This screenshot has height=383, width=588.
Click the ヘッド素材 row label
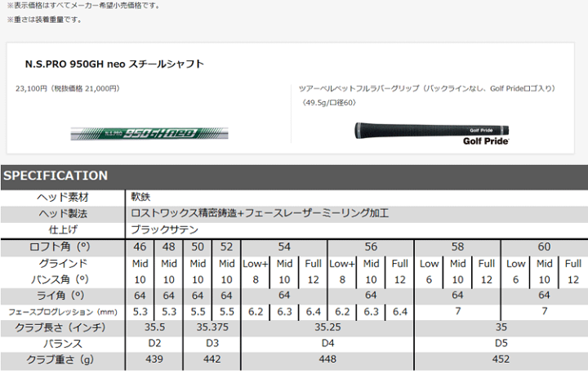pyautogui.click(x=63, y=198)
